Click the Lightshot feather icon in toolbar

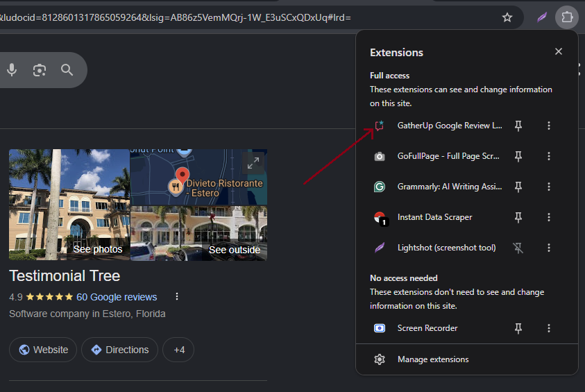click(542, 17)
